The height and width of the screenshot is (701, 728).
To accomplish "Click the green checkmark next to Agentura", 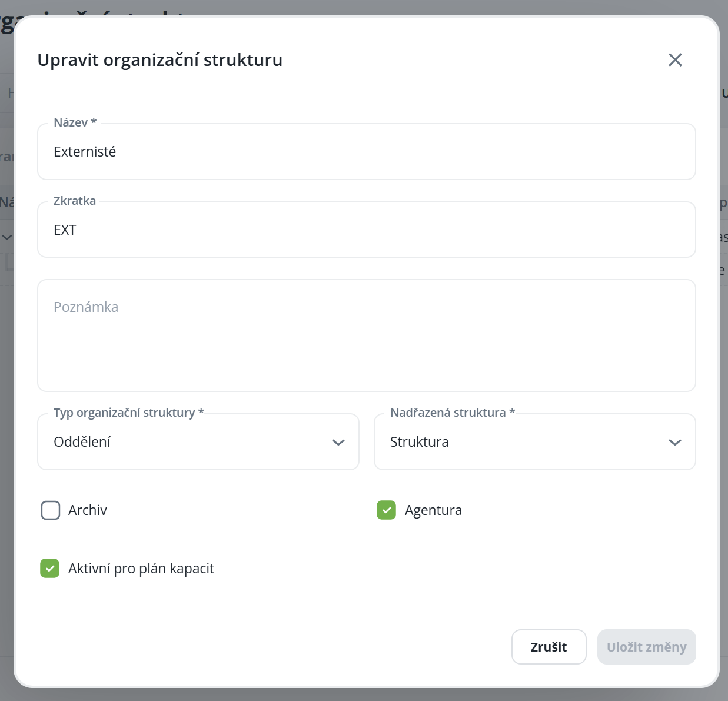I will pos(386,510).
